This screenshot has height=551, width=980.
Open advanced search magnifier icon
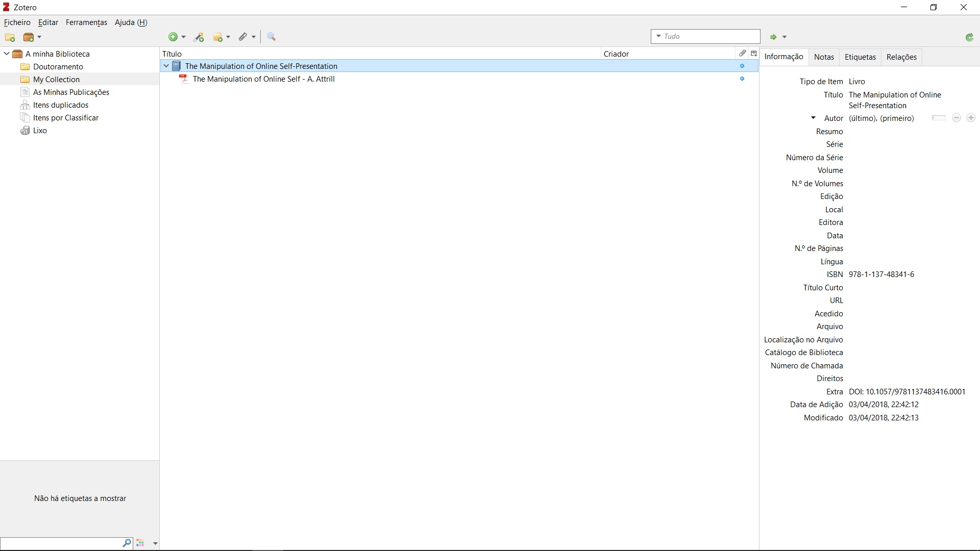point(271,37)
